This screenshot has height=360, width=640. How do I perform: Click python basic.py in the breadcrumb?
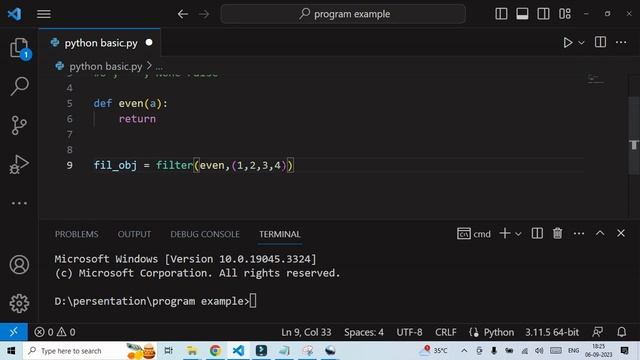point(106,66)
